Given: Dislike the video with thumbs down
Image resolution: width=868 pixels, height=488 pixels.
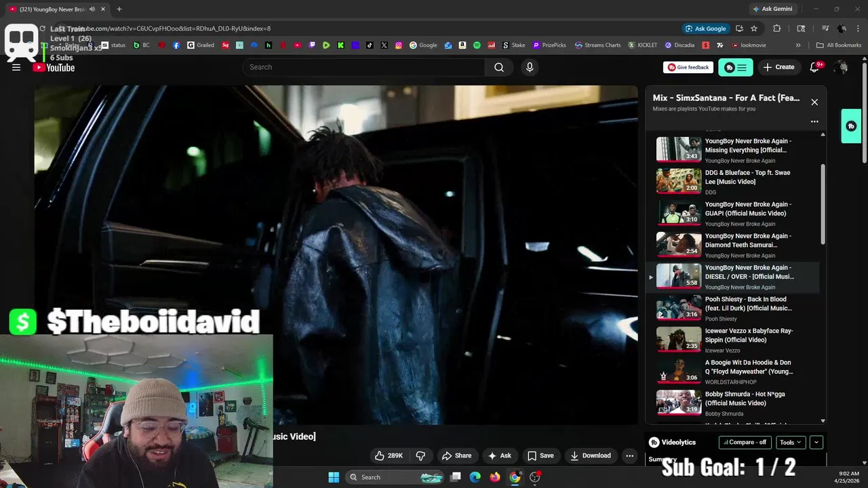Looking at the screenshot, I should click(x=420, y=455).
